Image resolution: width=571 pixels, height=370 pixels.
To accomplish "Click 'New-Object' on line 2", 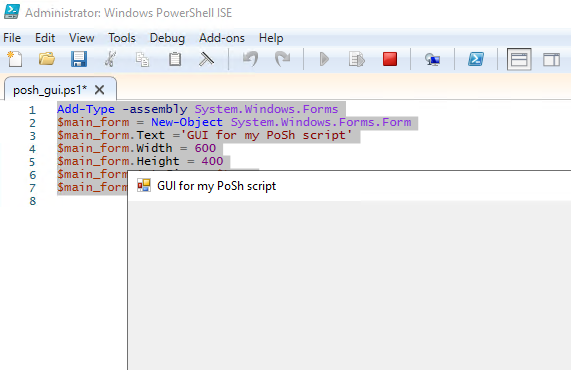I will click(x=187, y=122).
